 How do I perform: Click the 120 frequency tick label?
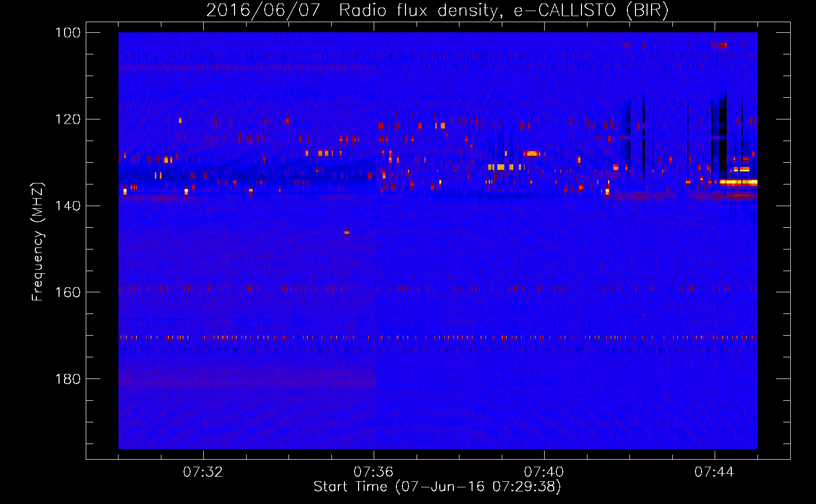tap(68, 119)
